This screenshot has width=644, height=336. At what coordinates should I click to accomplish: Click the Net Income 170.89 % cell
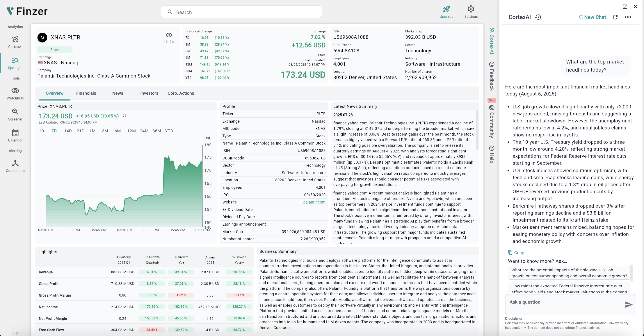tap(152, 306)
